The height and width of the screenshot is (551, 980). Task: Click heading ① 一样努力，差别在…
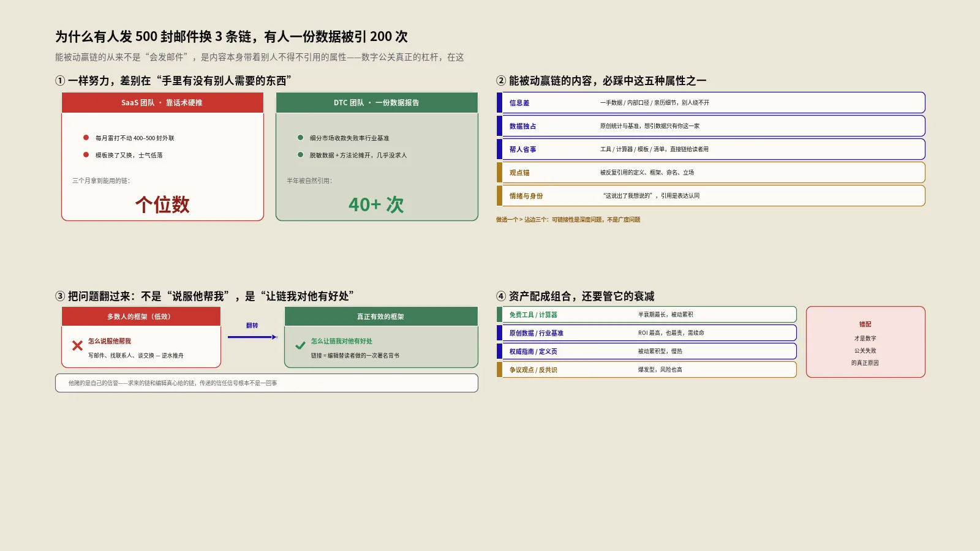tap(173, 81)
